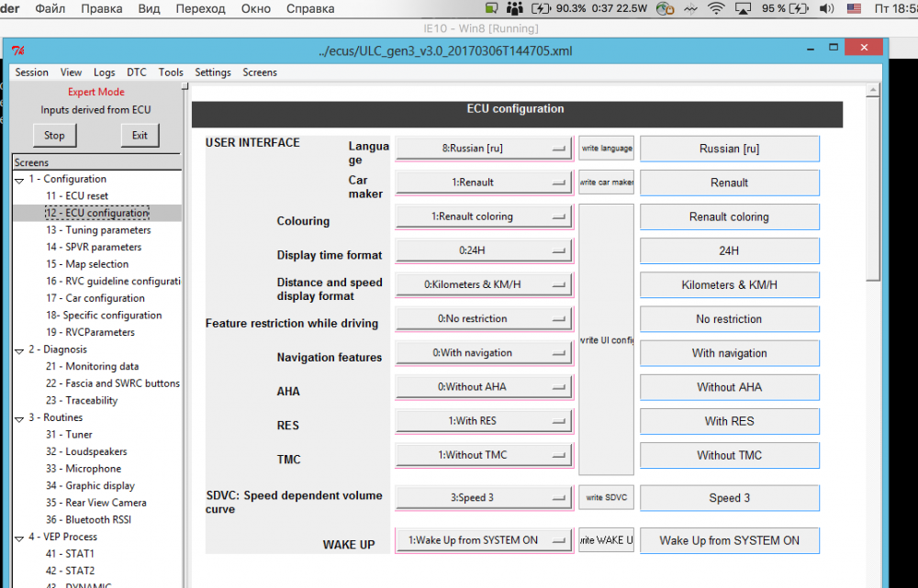This screenshot has width=918, height=588.
Task: Click the Russian [ru] language value field
Action: pos(730,149)
